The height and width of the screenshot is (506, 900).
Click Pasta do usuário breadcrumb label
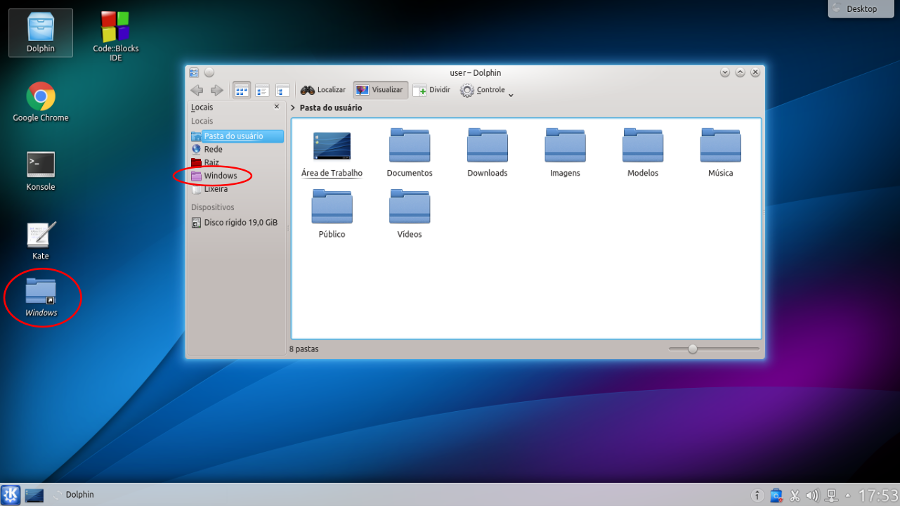(331, 108)
